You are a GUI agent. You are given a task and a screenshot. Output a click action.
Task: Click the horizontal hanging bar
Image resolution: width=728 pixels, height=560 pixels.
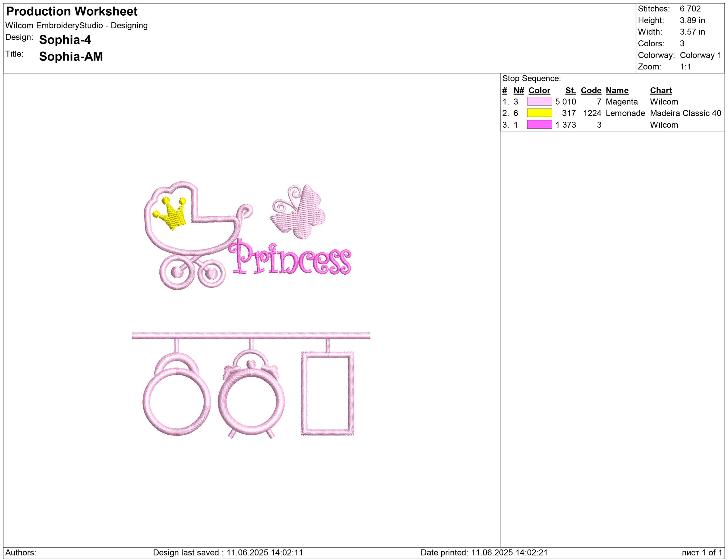tap(251, 335)
